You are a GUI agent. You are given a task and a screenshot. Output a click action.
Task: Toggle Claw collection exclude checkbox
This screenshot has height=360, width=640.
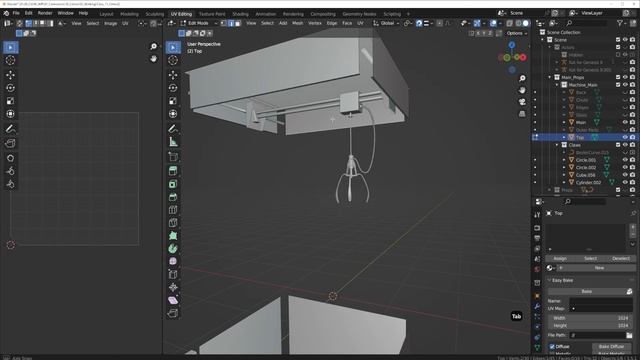pos(618,145)
